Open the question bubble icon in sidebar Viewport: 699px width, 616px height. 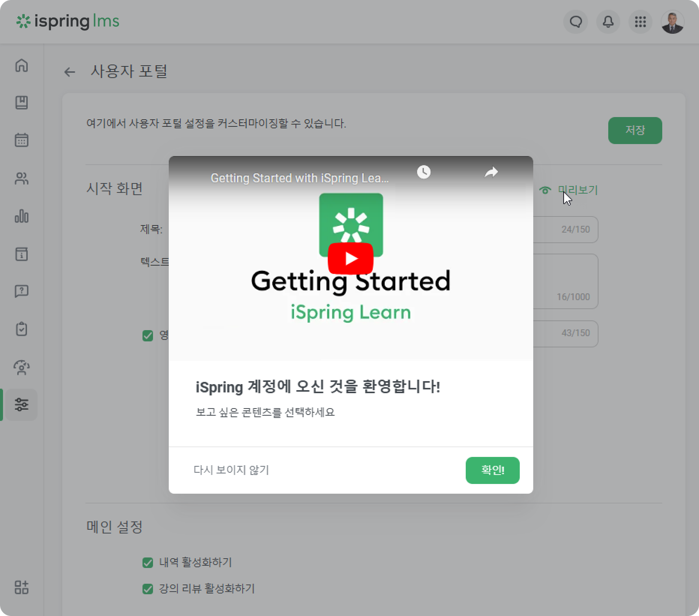(21, 291)
